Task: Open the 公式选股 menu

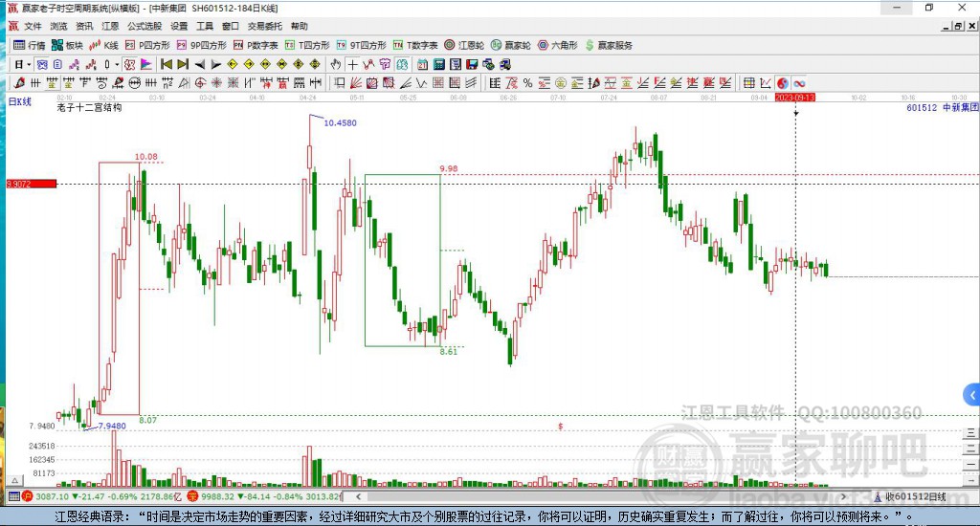Action: click(x=145, y=26)
